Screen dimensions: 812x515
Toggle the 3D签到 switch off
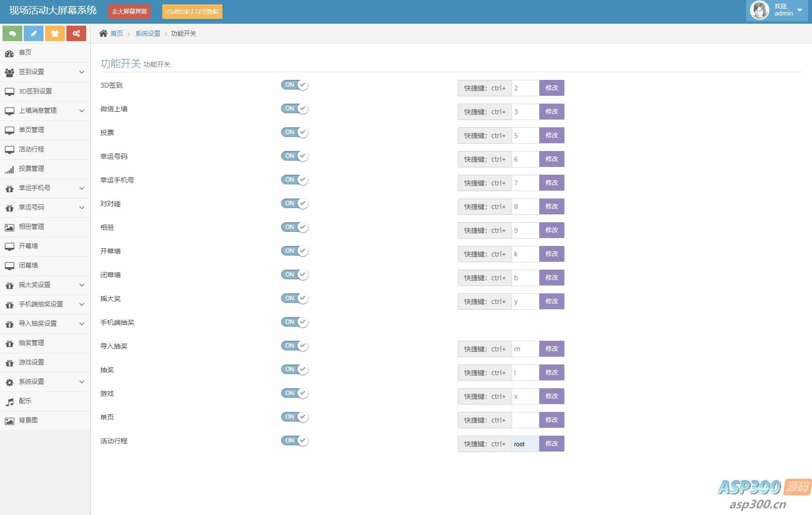[x=295, y=85]
